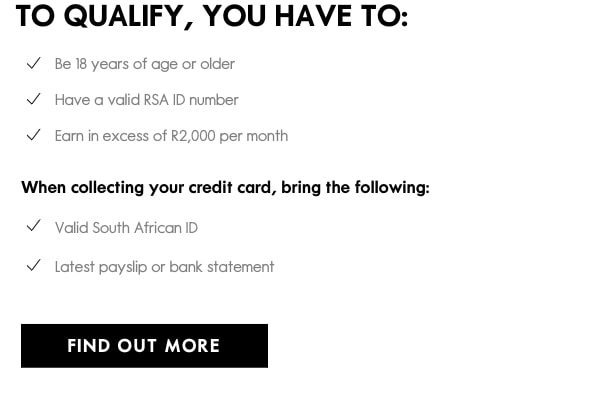This screenshot has height=419, width=600.
Task: Click the 'TO QUALIFY, YOU HAVE TO:' heading
Action: pyautogui.click(x=212, y=16)
